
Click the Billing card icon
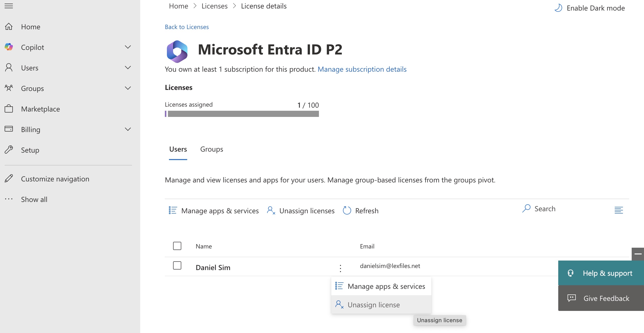(9, 129)
